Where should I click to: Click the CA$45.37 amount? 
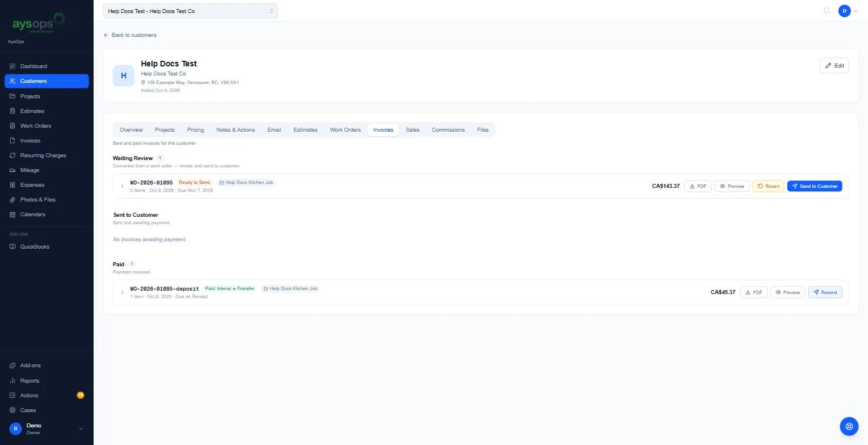[723, 292]
